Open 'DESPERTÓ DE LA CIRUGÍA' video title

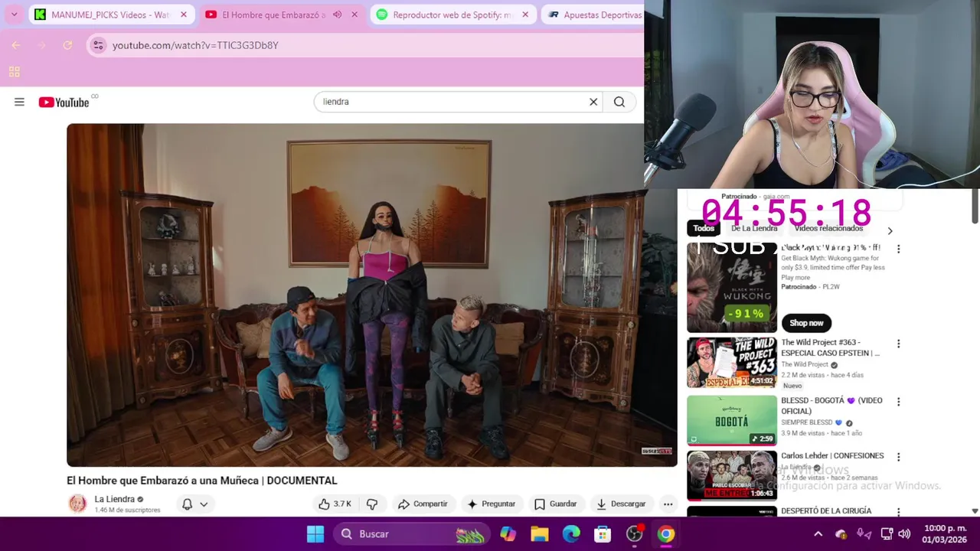tap(826, 510)
